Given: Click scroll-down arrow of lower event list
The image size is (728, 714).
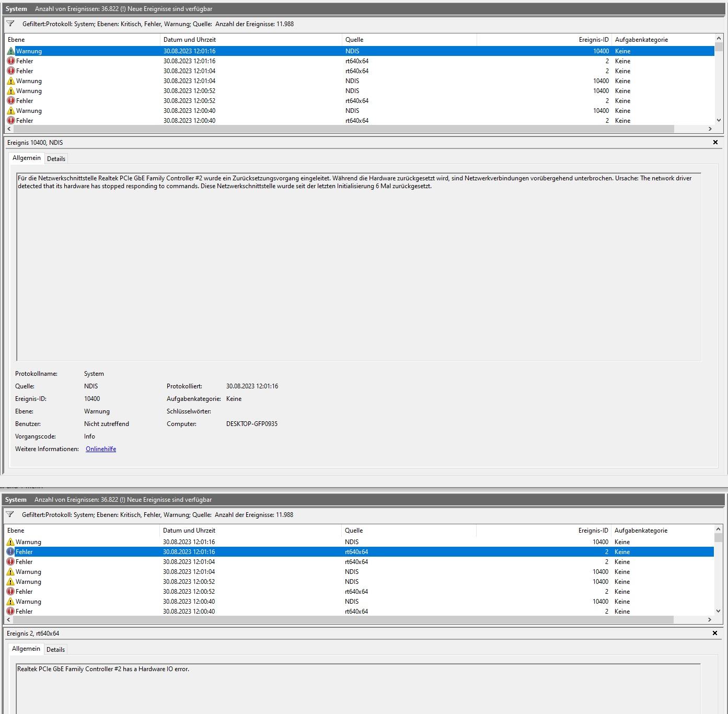Looking at the screenshot, I should coord(718,611).
